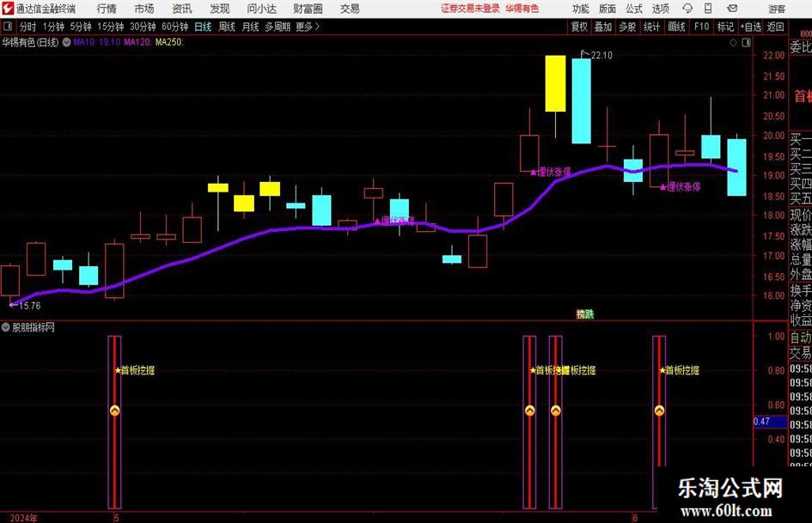Click the first 首板挖掘 label near month 5
Screen dimensions: 812x523
pyautogui.click(x=135, y=370)
